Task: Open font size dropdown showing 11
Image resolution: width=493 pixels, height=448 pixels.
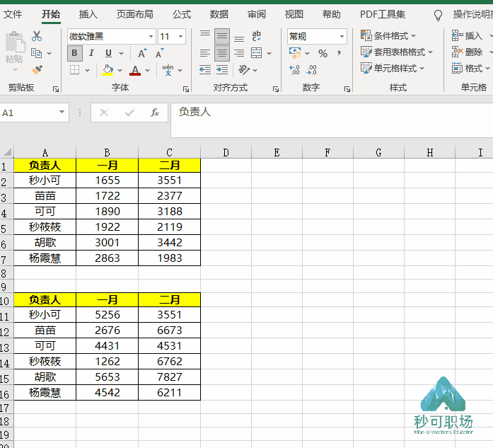Action: [x=180, y=37]
